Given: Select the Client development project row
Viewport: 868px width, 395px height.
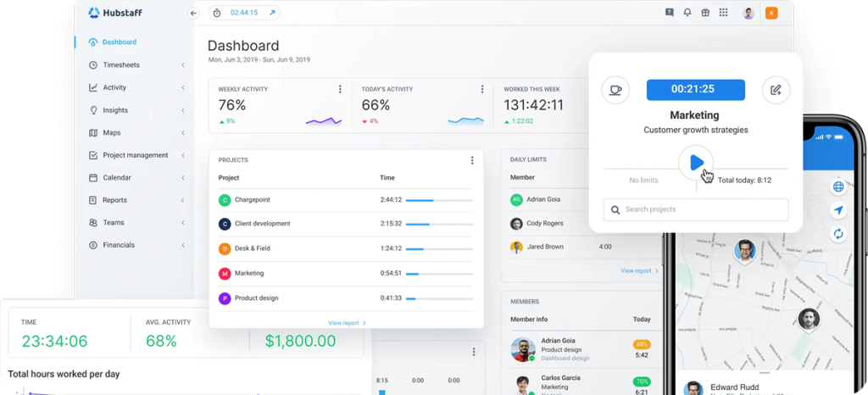Looking at the screenshot, I should [346, 224].
